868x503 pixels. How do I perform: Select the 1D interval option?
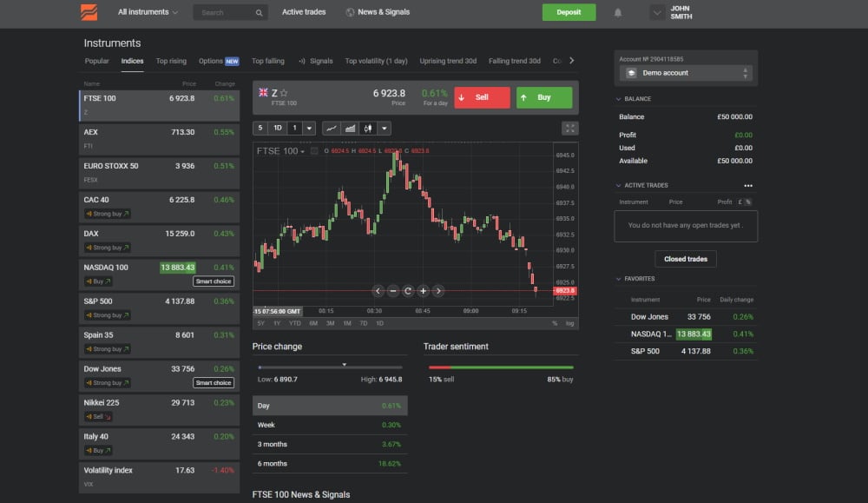point(278,129)
